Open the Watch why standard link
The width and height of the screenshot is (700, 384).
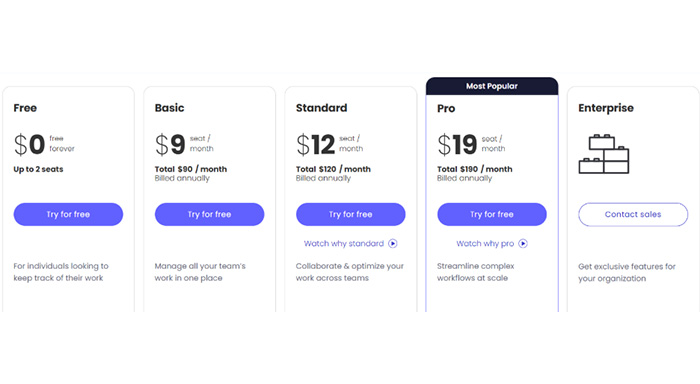click(344, 243)
